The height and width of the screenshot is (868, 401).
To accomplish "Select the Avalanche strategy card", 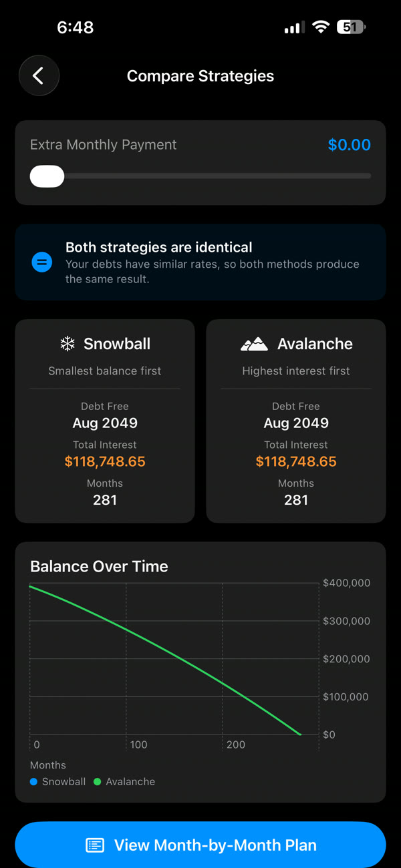I will pos(296,421).
